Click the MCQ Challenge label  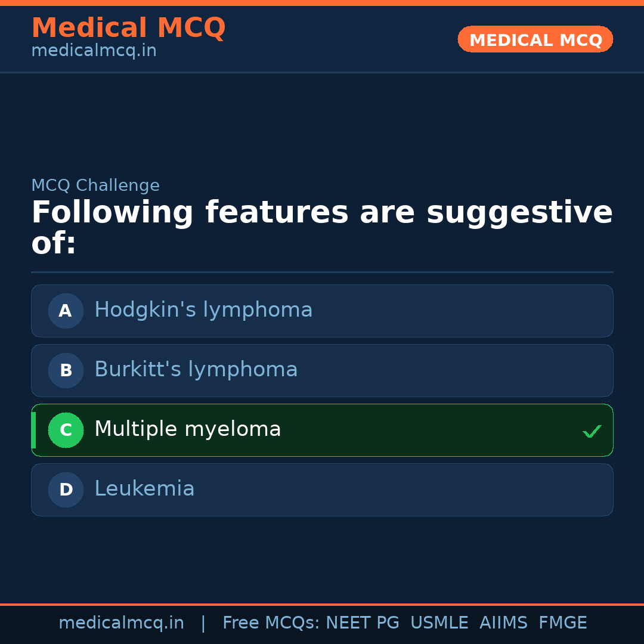click(x=95, y=185)
